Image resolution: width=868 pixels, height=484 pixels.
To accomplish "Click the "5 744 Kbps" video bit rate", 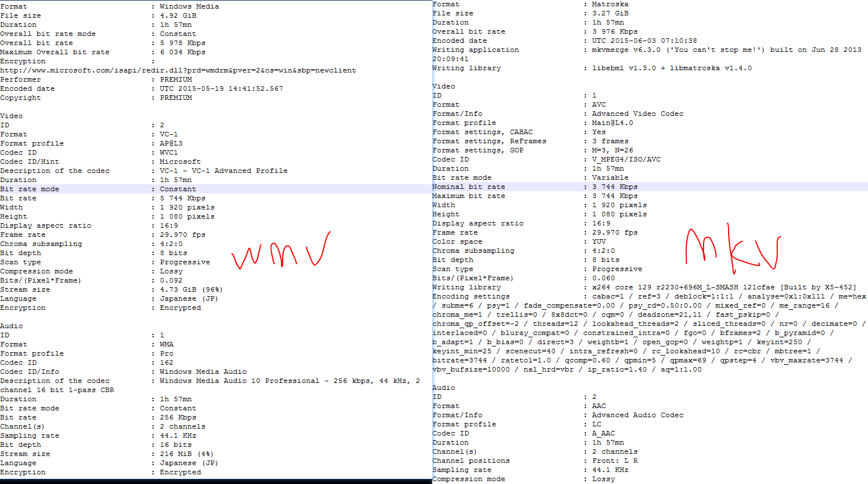I will pyautogui.click(x=182, y=198).
